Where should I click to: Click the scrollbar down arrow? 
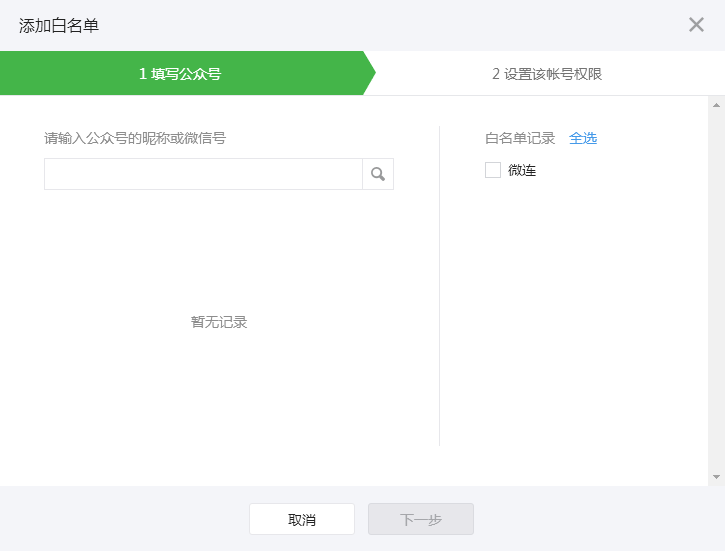pos(716,477)
